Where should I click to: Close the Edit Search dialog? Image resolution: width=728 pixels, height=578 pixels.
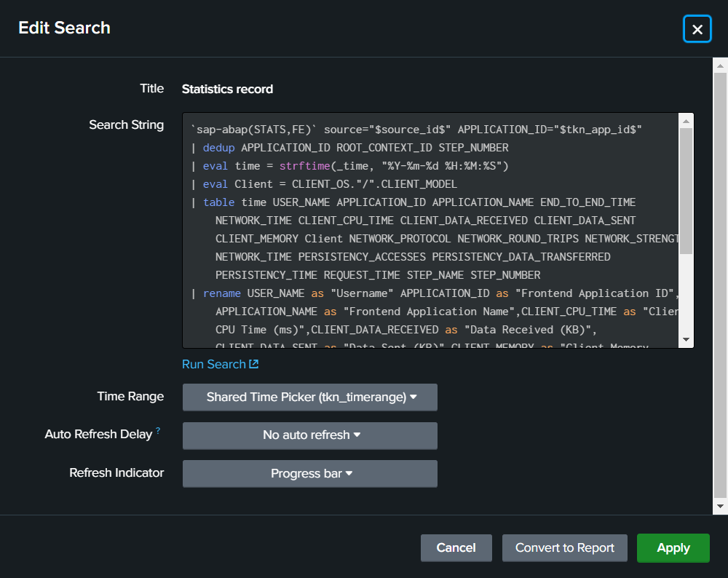[697, 29]
